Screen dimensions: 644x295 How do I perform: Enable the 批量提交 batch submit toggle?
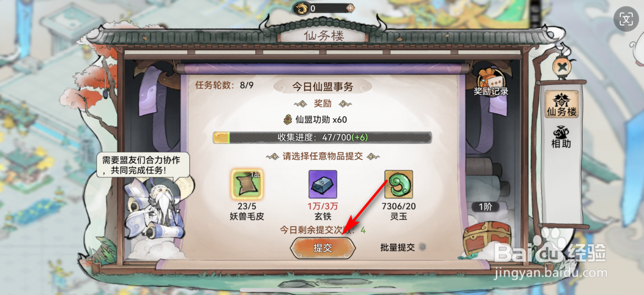pyautogui.click(x=421, y=247)
